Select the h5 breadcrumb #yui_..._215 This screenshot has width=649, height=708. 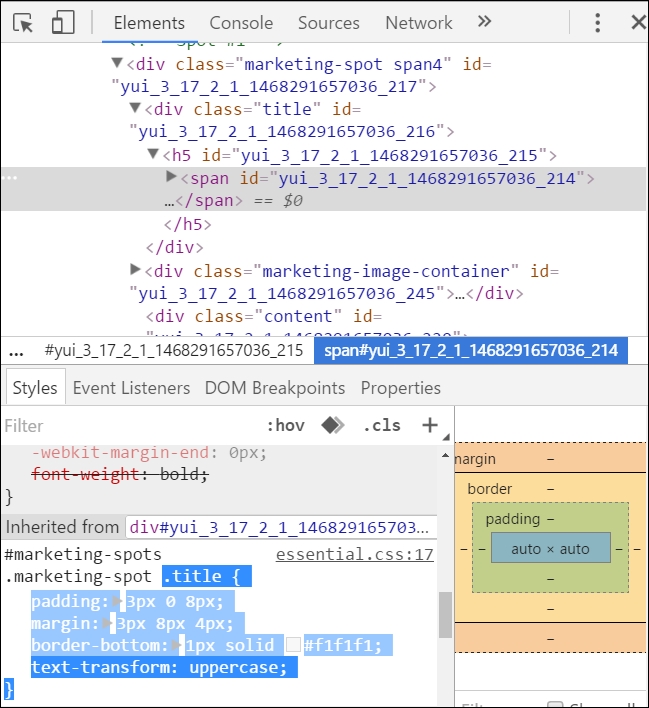[x=174, y=350]
